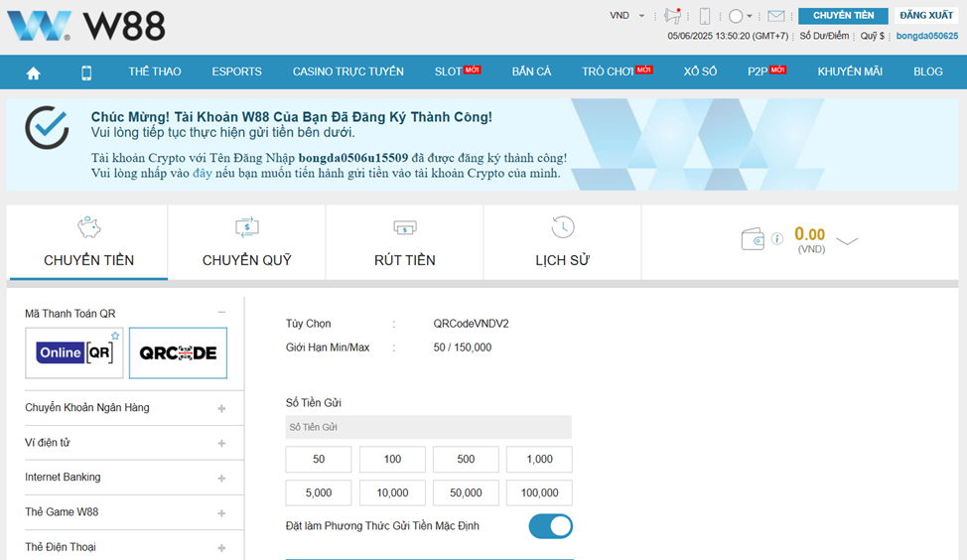This screenshot has width=967, height=560.
Task: Click the success checkmark circle icon
Action: coord(47,128)
